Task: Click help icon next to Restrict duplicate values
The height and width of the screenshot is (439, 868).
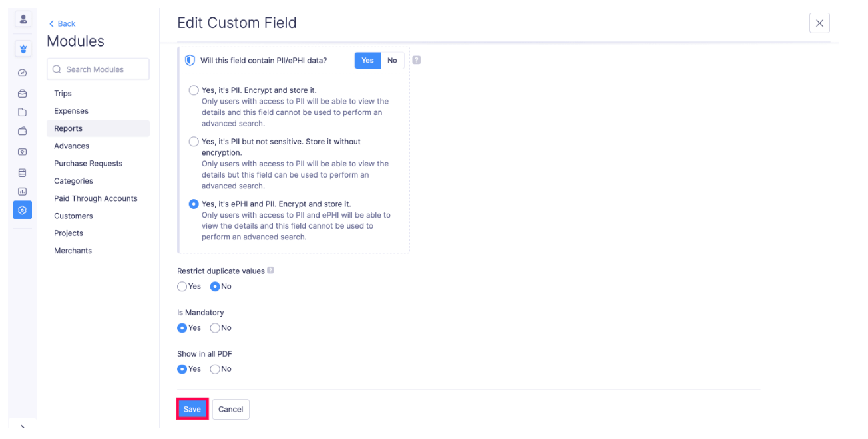Action: click(x=270, y=271)
